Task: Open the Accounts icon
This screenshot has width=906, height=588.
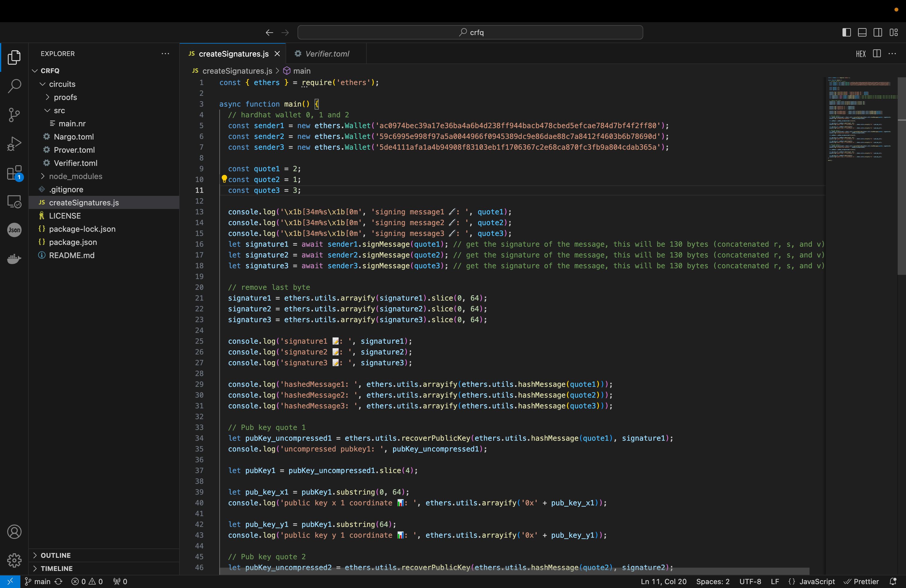Action: click(x=14, y=532)
